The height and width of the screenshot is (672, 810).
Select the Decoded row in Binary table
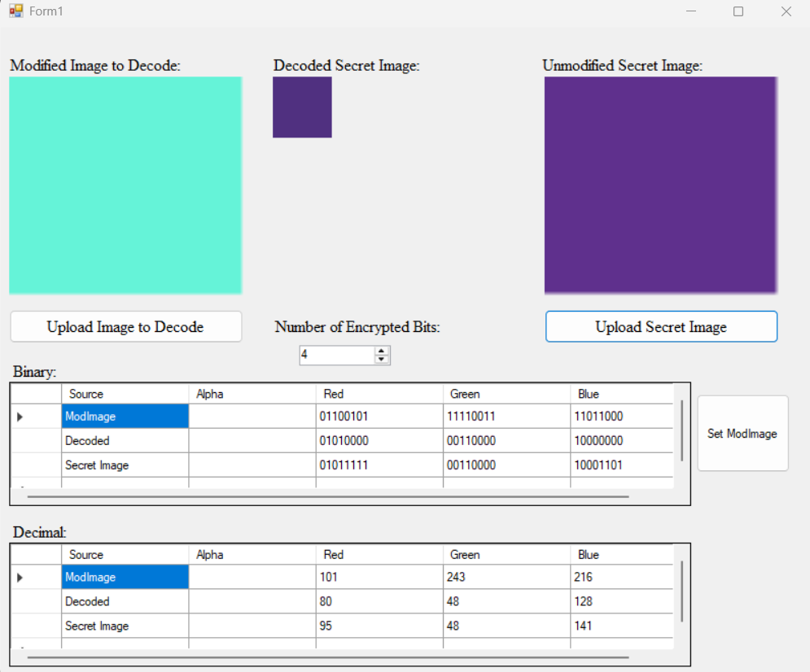(x=125, y=441)
